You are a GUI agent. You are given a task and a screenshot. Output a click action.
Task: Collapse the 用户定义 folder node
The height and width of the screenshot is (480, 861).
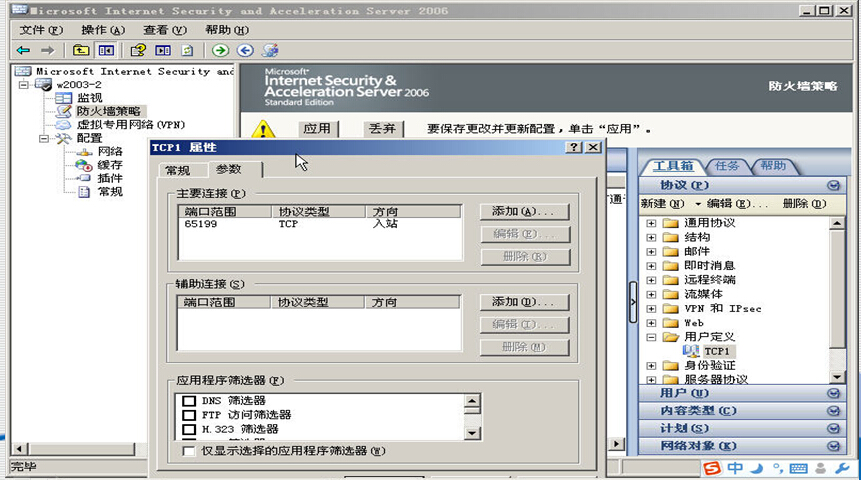click(652, 338)
